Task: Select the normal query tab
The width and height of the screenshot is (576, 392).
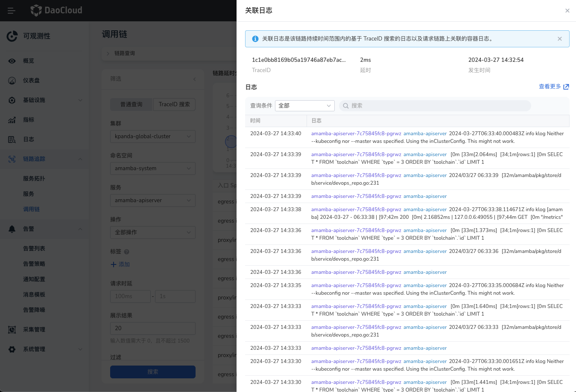Action: tap(131, 105)
